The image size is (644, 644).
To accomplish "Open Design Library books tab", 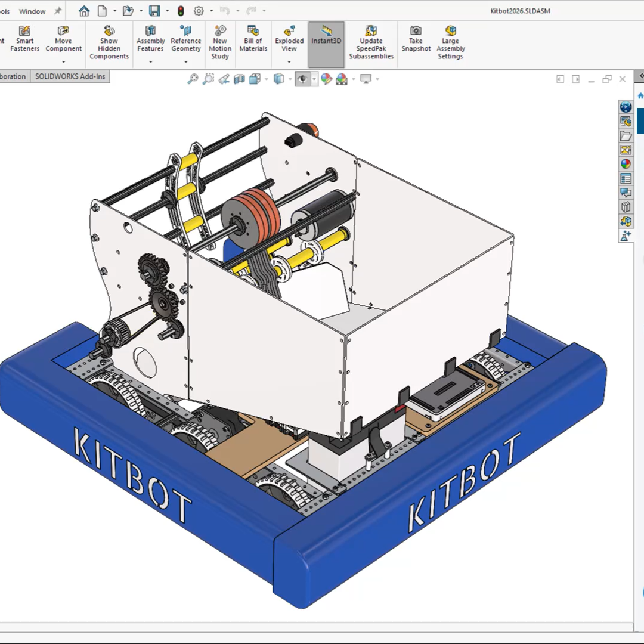I will [x=626, y=207].
